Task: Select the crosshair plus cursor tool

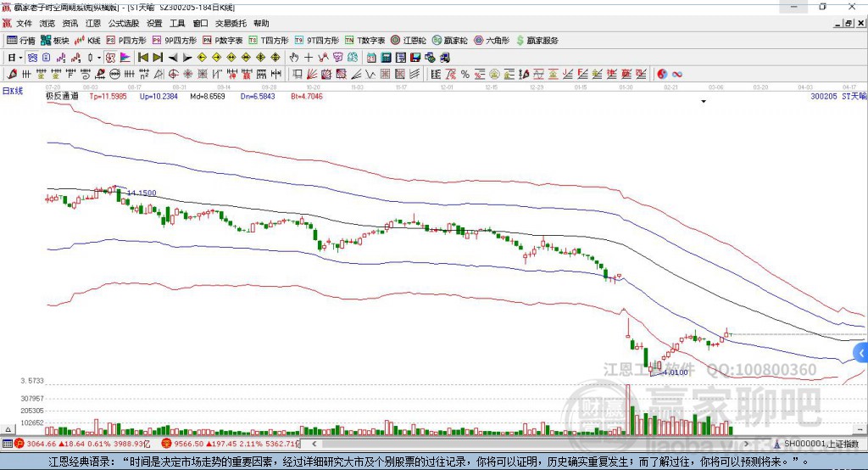Action: pyautogui.click(x=309, y=58)
